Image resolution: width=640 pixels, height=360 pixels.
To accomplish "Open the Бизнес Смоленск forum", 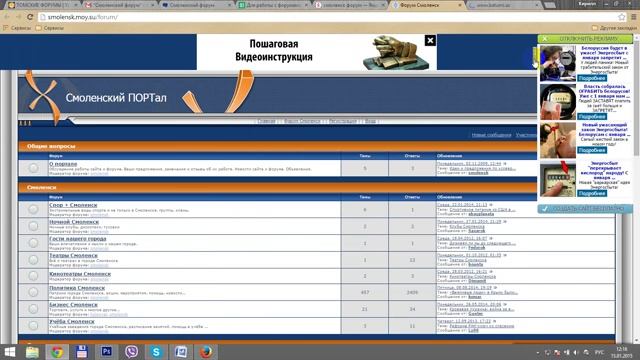I will (73, 304).
